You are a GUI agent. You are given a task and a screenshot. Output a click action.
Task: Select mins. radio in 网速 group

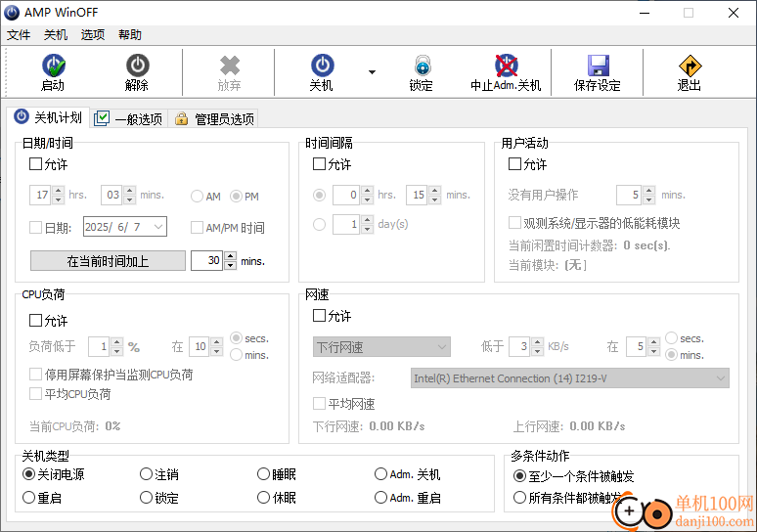click(x=671, y=355)
